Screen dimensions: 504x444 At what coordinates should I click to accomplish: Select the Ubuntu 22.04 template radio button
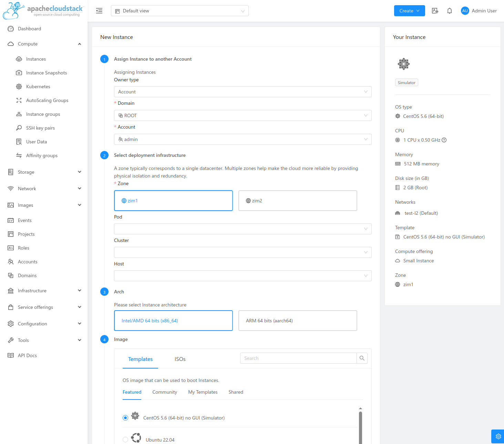coord(125,440)
